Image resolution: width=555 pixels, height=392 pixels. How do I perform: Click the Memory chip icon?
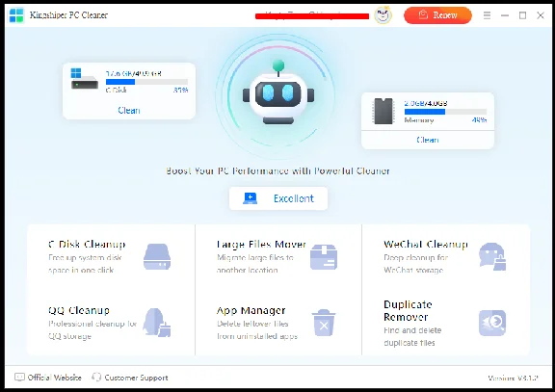[383, 111]
